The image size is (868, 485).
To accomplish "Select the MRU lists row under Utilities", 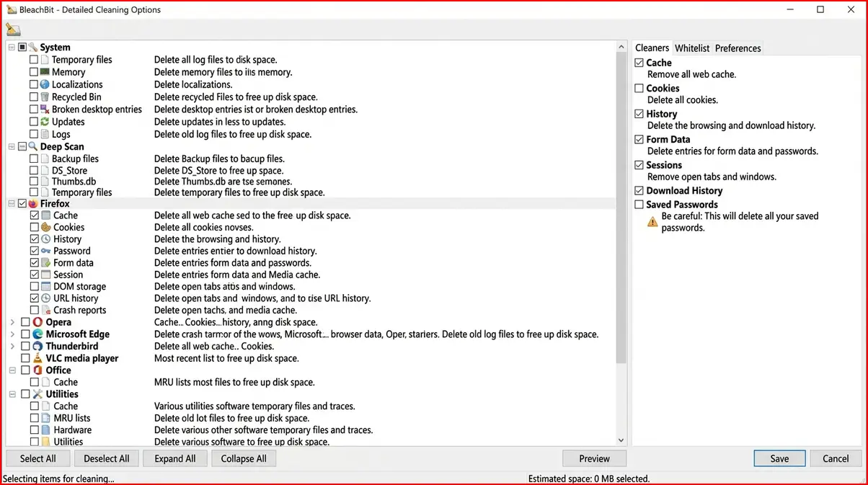I will click(x=72, y=418).
